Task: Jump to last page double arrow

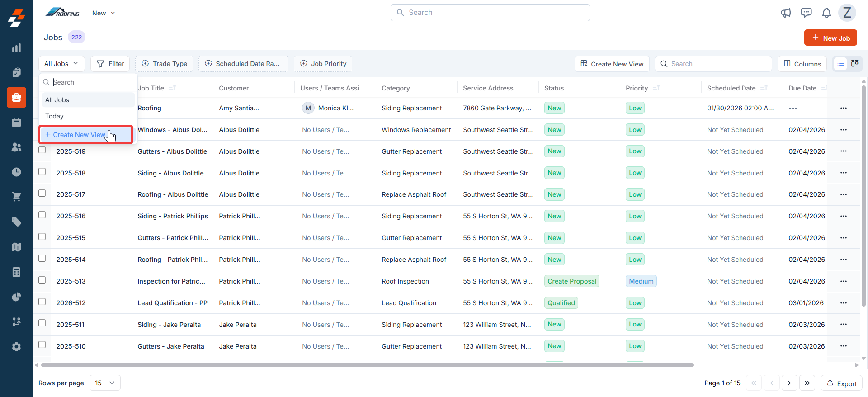Action: 807,383
